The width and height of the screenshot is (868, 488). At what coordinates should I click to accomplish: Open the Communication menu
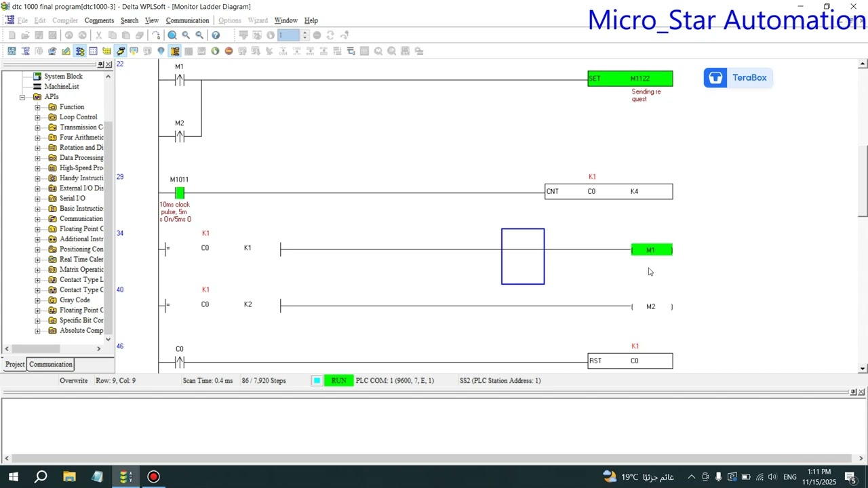[x=187, y=20]
